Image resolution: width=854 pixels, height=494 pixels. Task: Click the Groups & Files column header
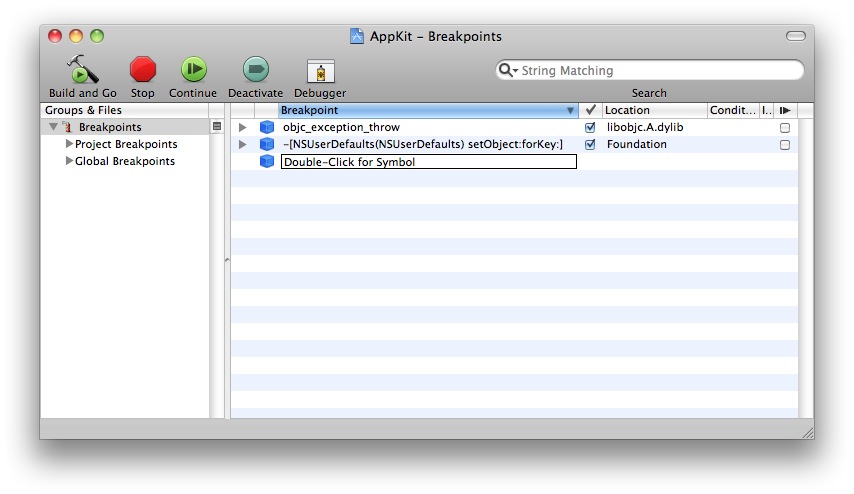pyautogui.click(x=125, y=110)
